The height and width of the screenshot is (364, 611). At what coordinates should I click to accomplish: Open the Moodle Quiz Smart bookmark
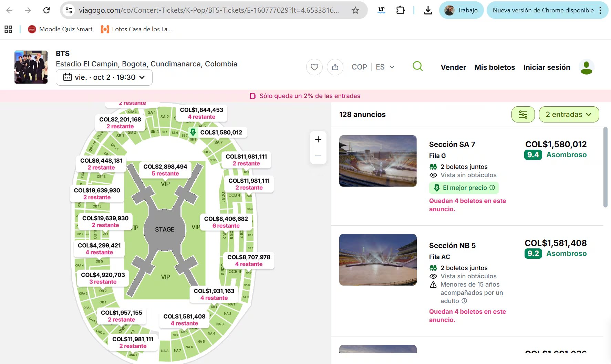point(60,29)
